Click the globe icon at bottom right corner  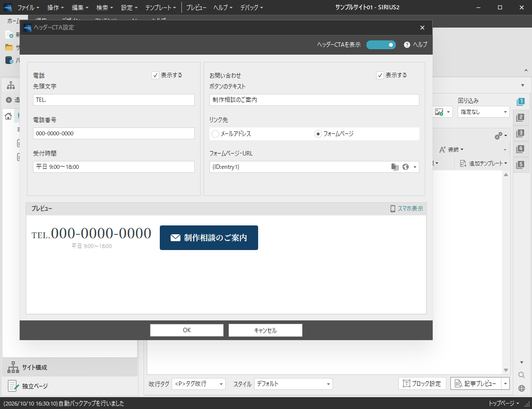coord(522,388)
